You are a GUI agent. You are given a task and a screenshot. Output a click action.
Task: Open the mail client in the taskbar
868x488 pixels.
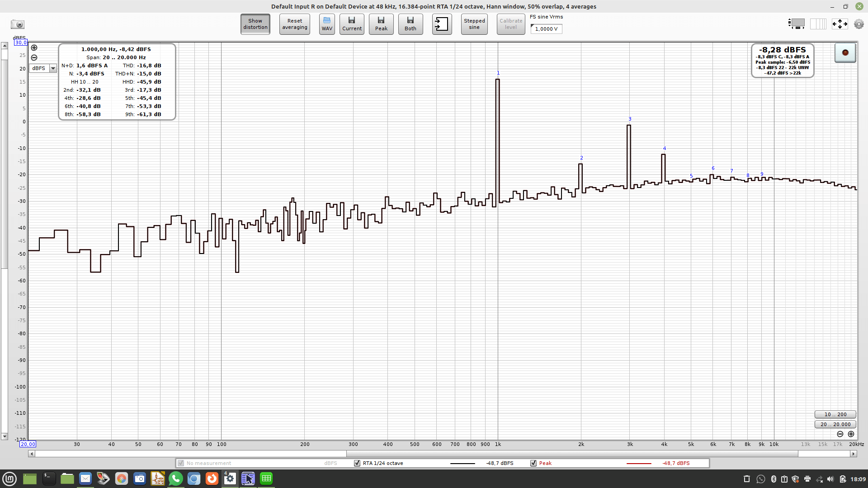pos(85,479)
